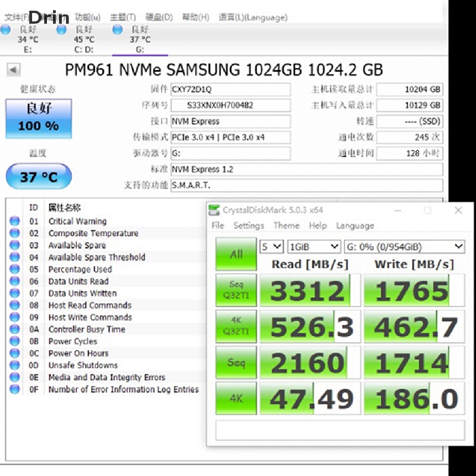Image resolution: width=476 pixels, height=476 pixels.
Task: Click the CrystalDiskMark app icon in its title bar
Action: point(214,210)
